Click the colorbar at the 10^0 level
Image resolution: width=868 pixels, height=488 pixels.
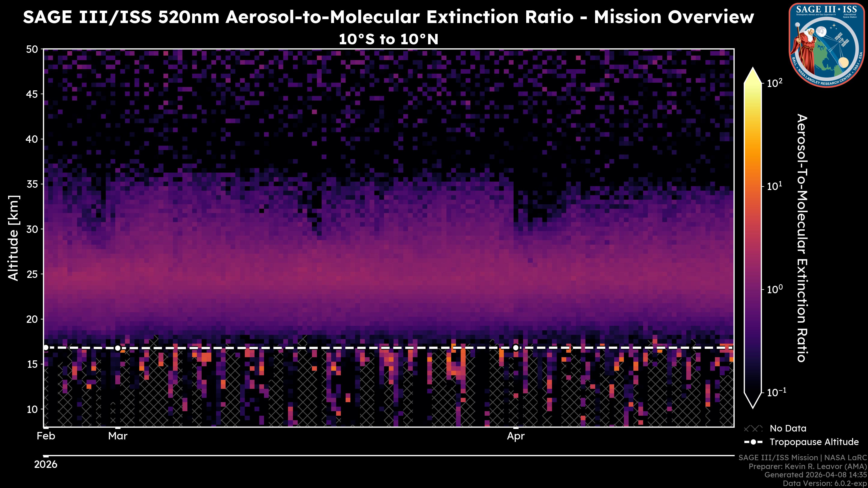tap(753, 289)
